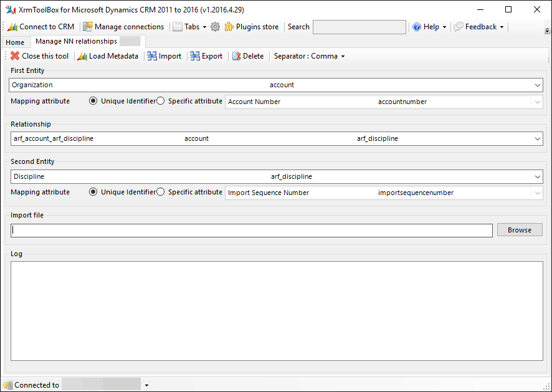This screenshot has height=392, width=552.
Task: Click the Load Metadata icon
Action: (82, 56)
